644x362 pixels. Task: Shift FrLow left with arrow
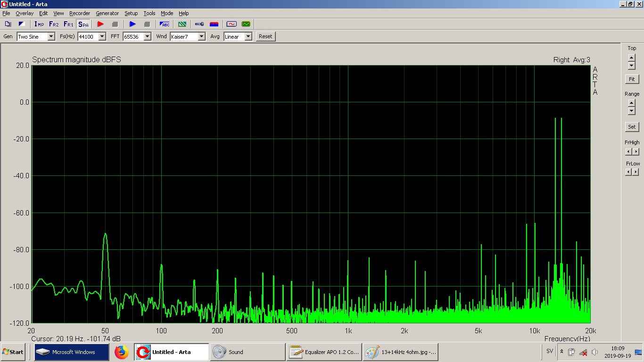point(628,172)
